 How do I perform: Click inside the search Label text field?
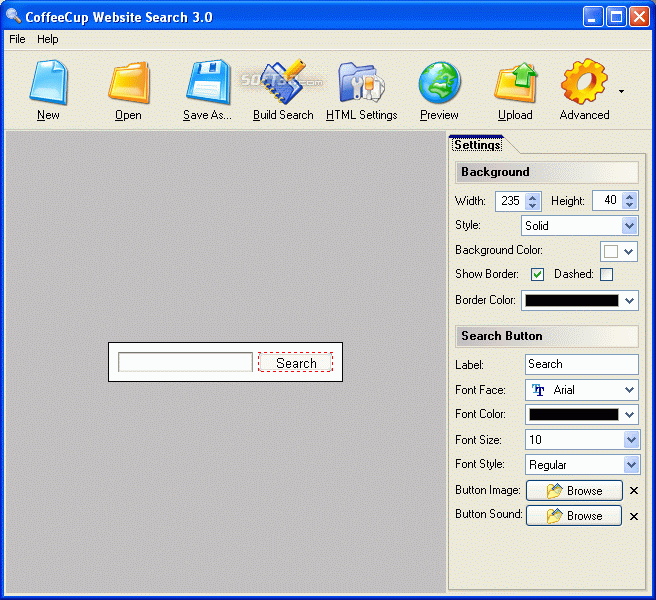coord(582,364)
